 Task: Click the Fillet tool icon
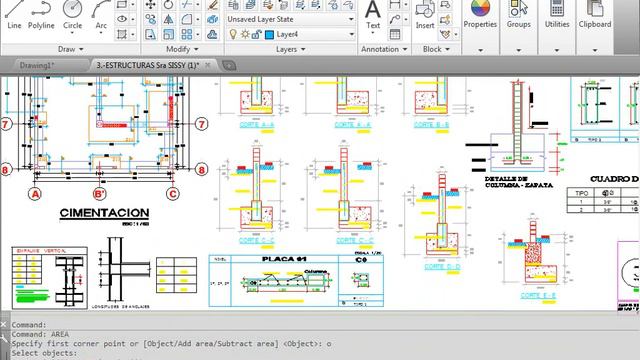pos(187,19)
